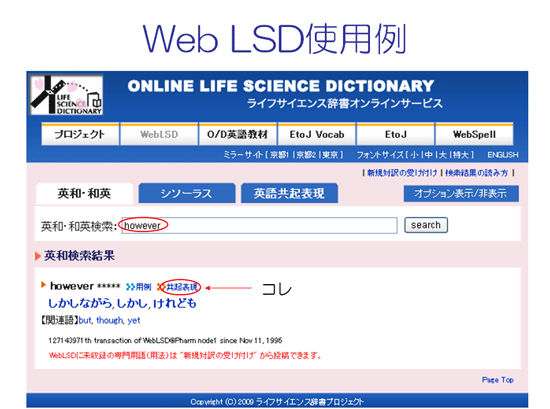Click the translation けれども
The image size is (550, 409).
click(175, 303)
